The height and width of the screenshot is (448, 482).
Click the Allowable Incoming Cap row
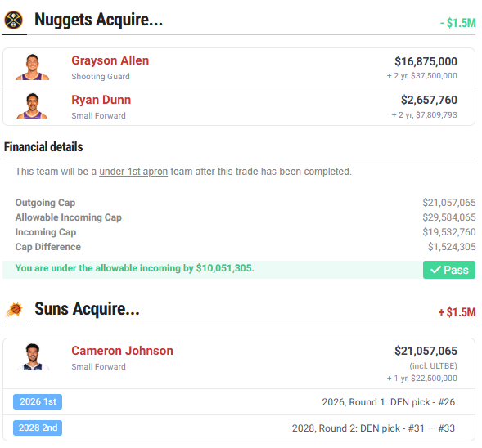pyautogui.click(x=246, y=217)
